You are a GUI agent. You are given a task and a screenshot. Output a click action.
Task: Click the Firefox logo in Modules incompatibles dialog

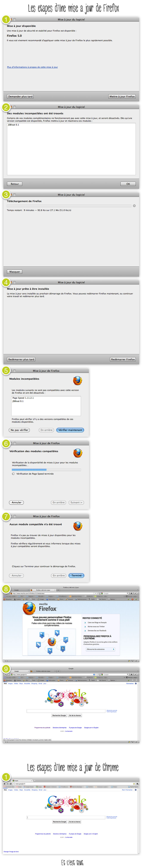[78, 381]
